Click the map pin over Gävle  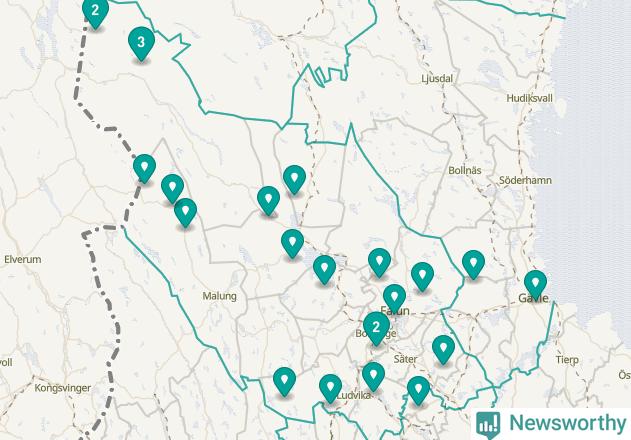click(x=535, y=285)
